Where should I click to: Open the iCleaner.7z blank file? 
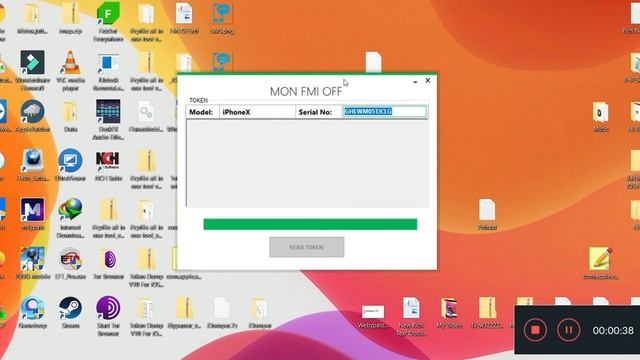(x=222, y=312)
